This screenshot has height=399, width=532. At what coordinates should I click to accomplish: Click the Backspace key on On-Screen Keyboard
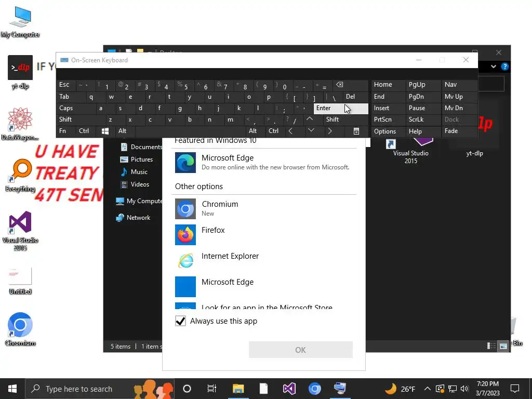pos(351,85)
